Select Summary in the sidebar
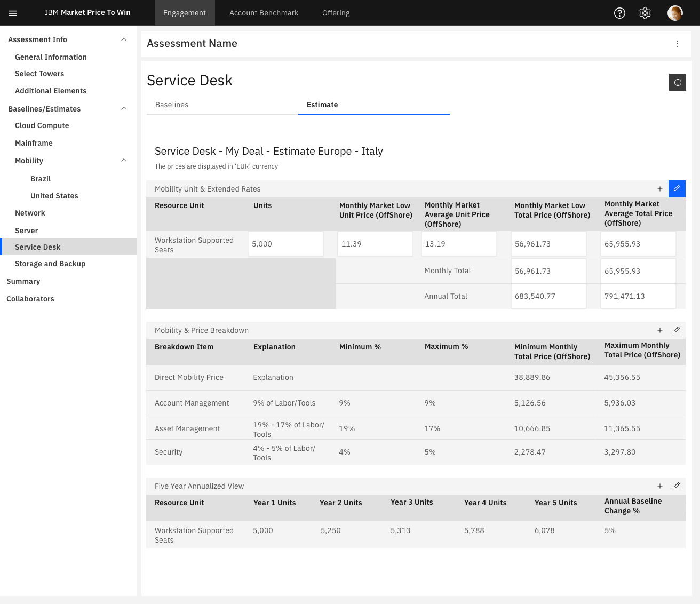700x604 pixels. click(x=23, y=281)
